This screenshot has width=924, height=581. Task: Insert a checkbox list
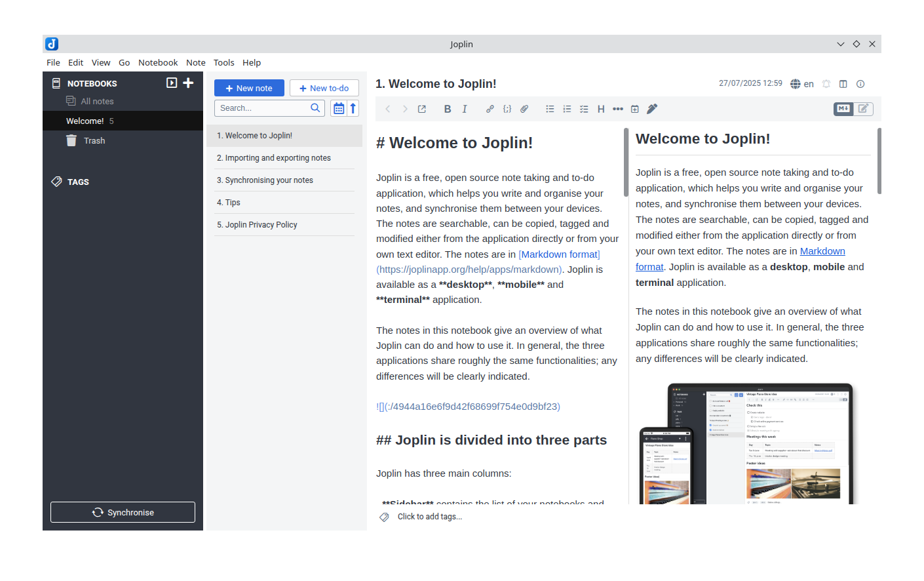pos(584,109)
